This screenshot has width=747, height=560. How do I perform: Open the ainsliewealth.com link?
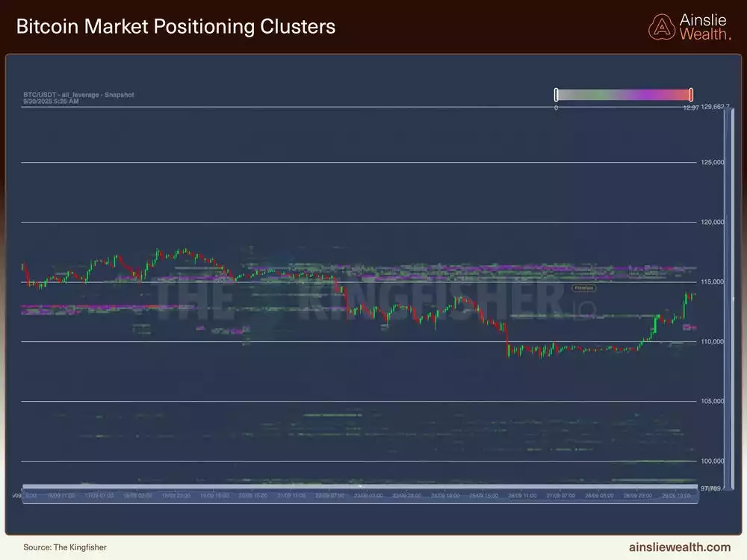681,547
